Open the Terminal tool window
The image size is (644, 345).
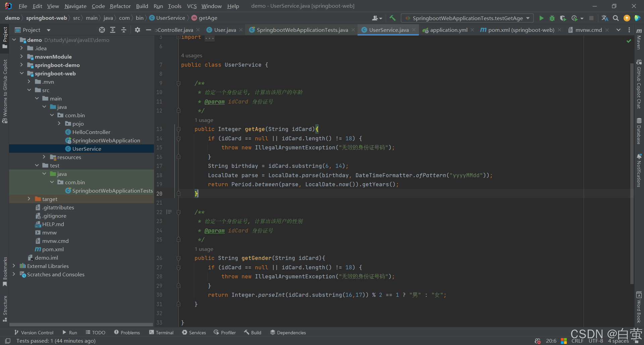tap(161, 333)
